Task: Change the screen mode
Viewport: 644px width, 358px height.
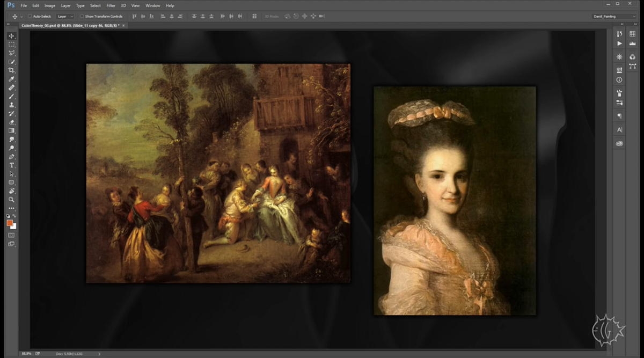Action: tap(11, 244)
